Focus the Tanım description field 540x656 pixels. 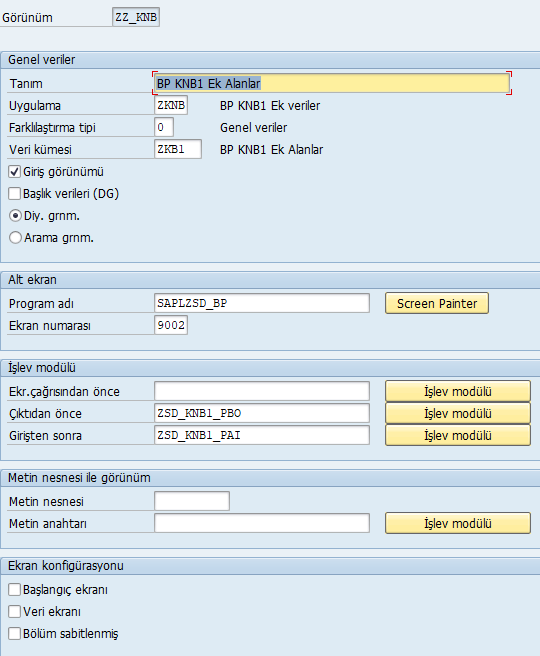(x=332, y=83)
